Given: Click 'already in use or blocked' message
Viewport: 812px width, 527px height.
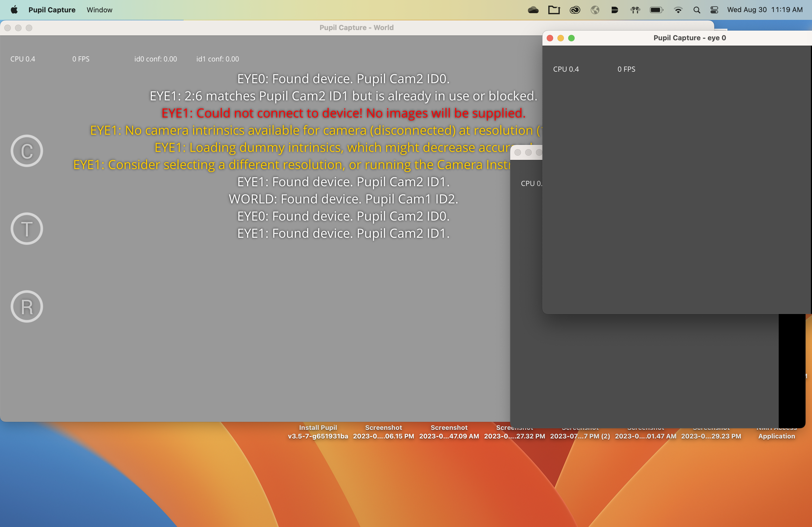Looking at the screenshot, I should [343, 96].
